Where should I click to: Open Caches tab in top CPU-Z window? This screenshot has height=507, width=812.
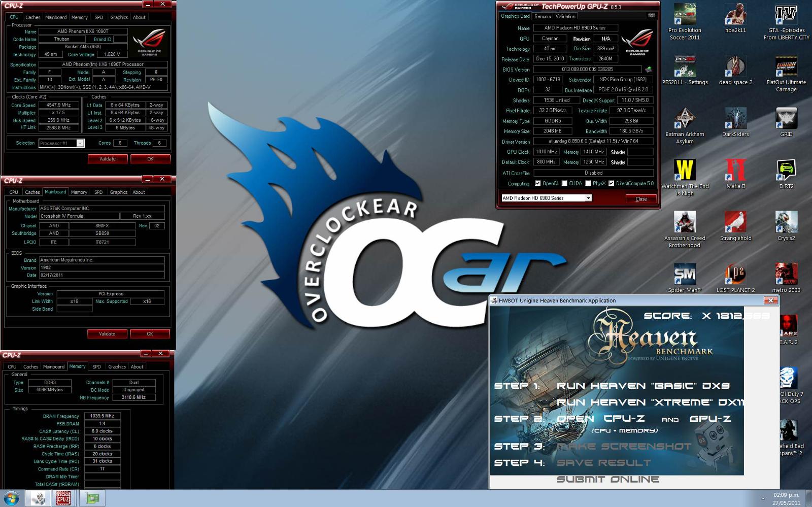click(x=32, y=17)
